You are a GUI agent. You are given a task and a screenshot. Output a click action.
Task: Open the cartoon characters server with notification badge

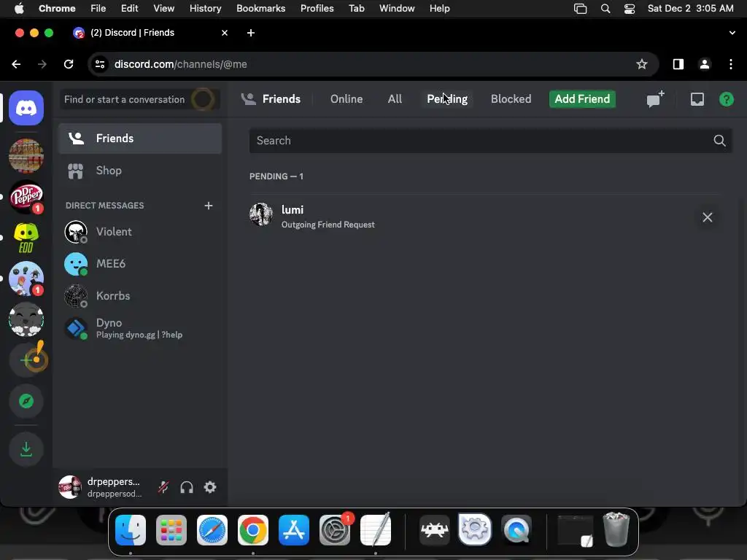coord(26,279)
